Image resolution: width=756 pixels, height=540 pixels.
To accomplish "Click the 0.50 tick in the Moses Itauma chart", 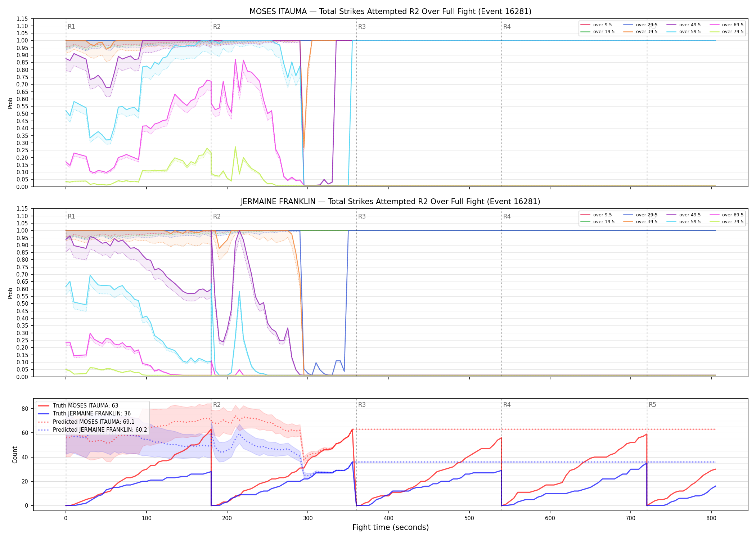I will (x=22, y=114).
